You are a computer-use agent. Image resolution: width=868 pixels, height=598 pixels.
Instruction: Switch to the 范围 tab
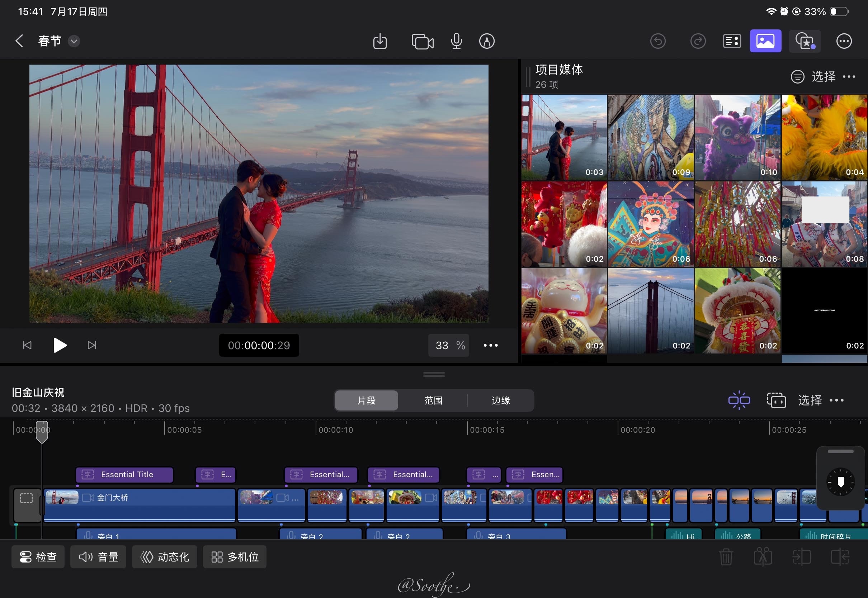tap(433, 400)
